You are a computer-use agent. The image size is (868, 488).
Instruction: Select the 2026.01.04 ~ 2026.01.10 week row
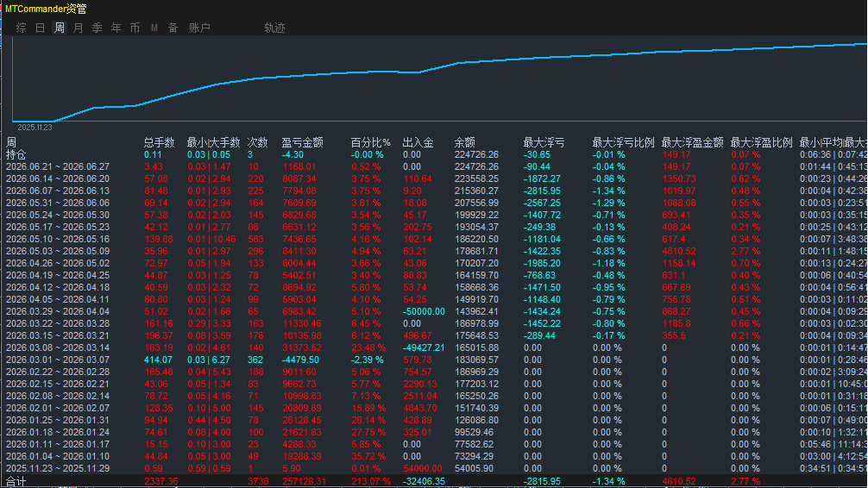pyautogui.click(x=434, y=456)
